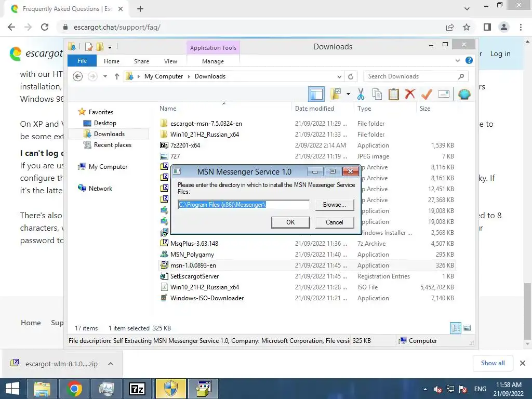
Task: Open Chrome three-dot menu
Action: click(521, 27)
